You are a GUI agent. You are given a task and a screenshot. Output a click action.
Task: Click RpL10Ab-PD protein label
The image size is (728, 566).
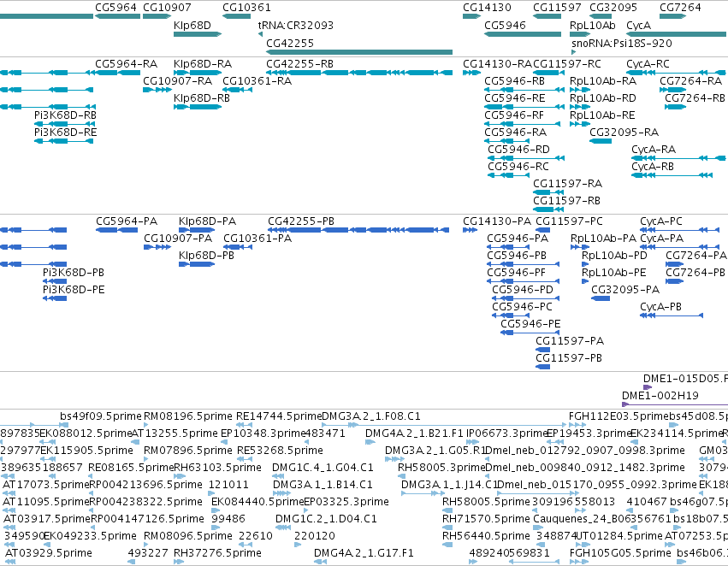[614, 255]
